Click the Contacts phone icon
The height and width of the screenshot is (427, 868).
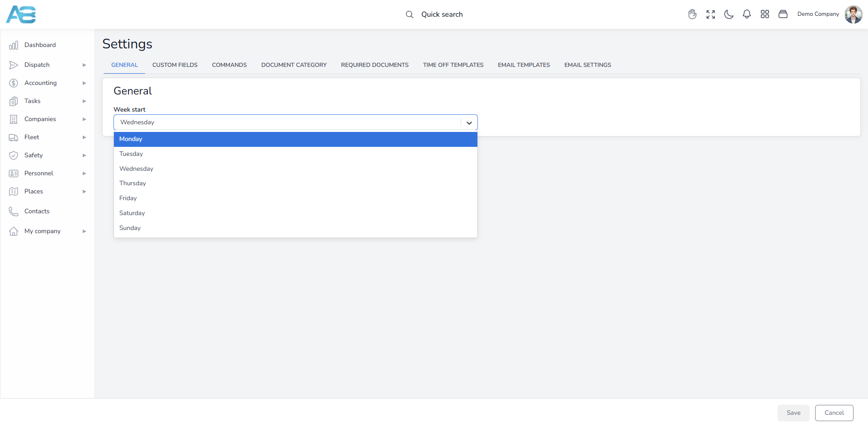(14, 211)
